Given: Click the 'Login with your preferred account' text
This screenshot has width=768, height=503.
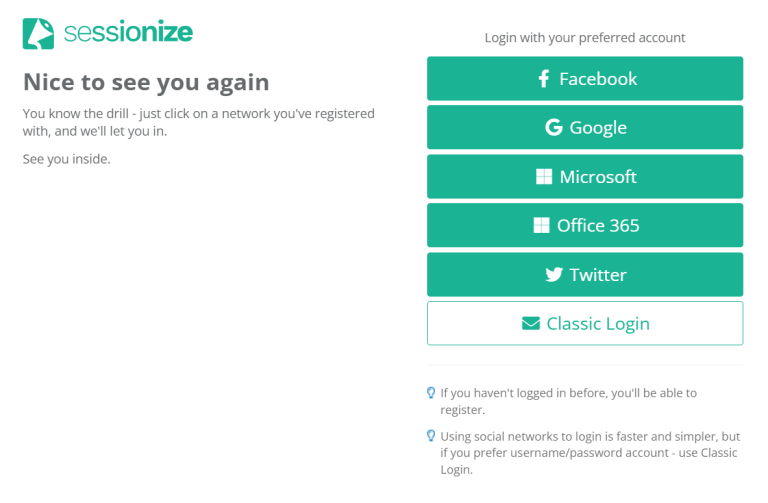Looking at the screenshot, I should pyautogui.click(x=585, y=38).
